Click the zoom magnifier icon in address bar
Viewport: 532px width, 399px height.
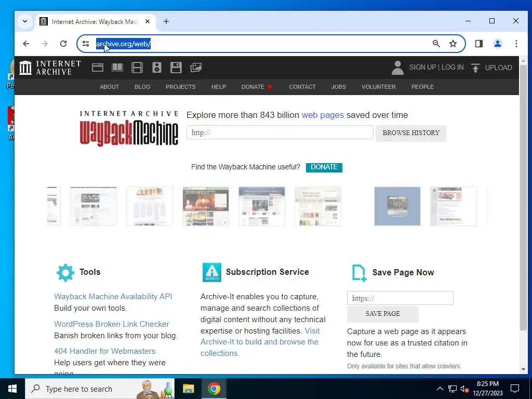click(x=436, y=44)
